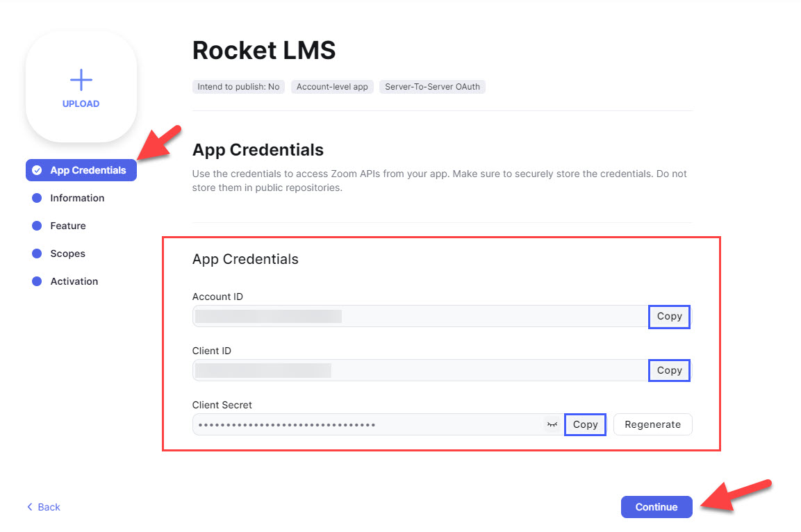Copy the Client Secret value
Screen dimensions: 801x532
[585, 424]
